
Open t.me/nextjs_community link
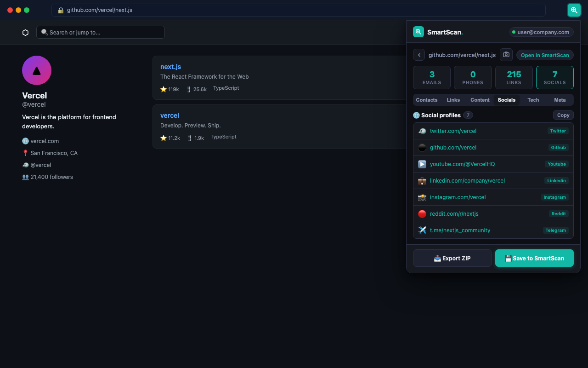click(460, 230)
